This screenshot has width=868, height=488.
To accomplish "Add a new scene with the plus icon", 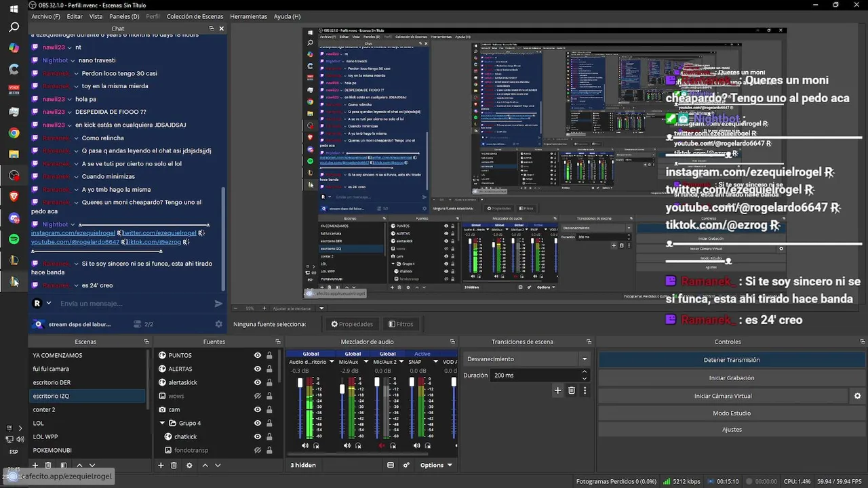I will [x=35, y=466].
